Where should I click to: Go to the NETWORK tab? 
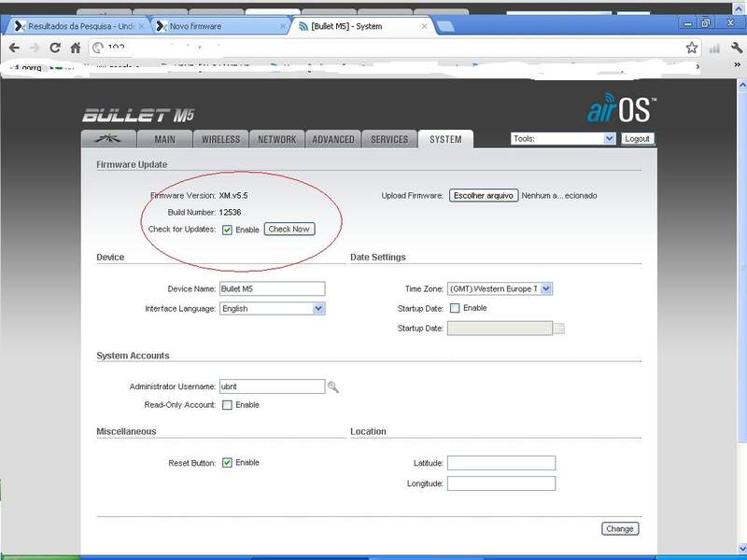pyautogui.click(x=276, y=139)
